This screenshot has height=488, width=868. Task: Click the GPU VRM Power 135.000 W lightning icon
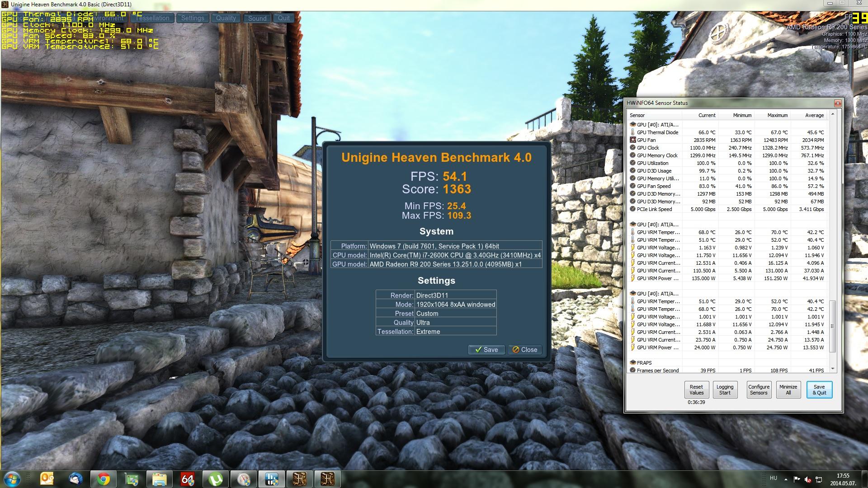click(632, 278)
